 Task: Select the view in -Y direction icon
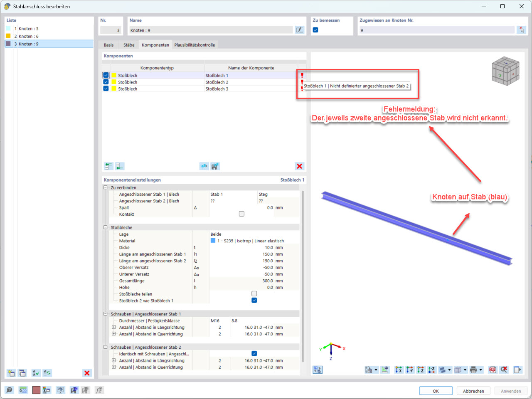(409, 369)
